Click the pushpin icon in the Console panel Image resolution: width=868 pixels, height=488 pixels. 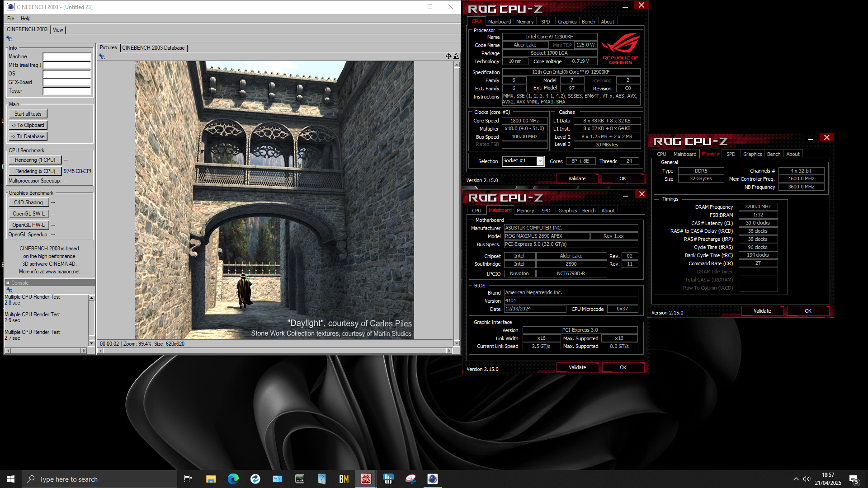pos(9,290)
